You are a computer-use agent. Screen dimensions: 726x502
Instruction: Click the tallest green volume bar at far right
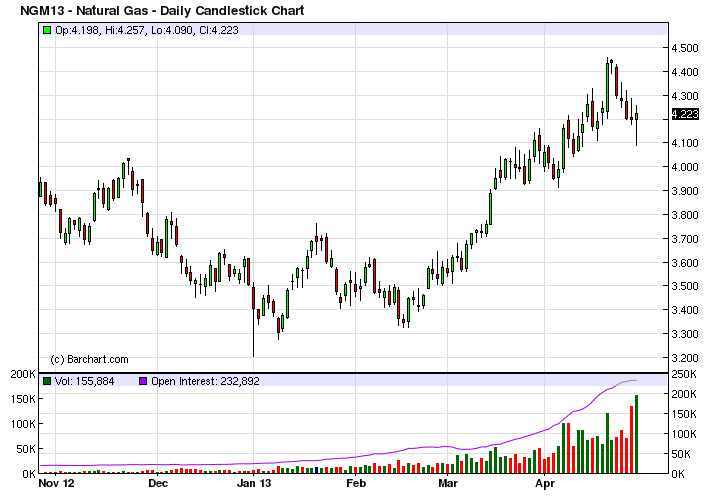pos(637,434)
